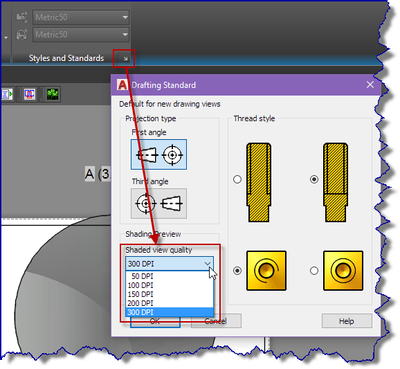Screen dimensions: 400x369
Task: Expand Shaded view quality combo box
Action: pos(169,264)
